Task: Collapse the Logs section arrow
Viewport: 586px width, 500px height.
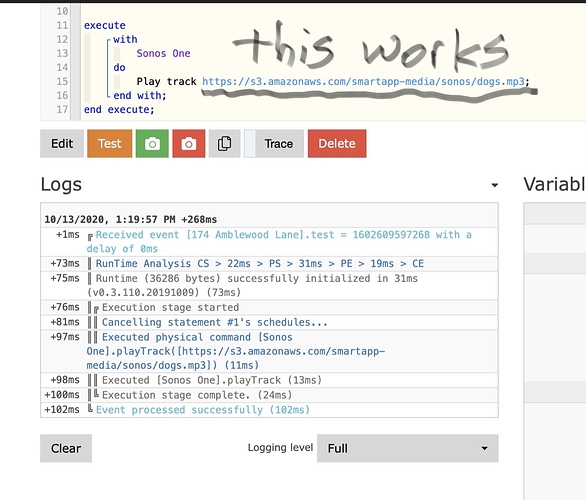Action: 494,185
